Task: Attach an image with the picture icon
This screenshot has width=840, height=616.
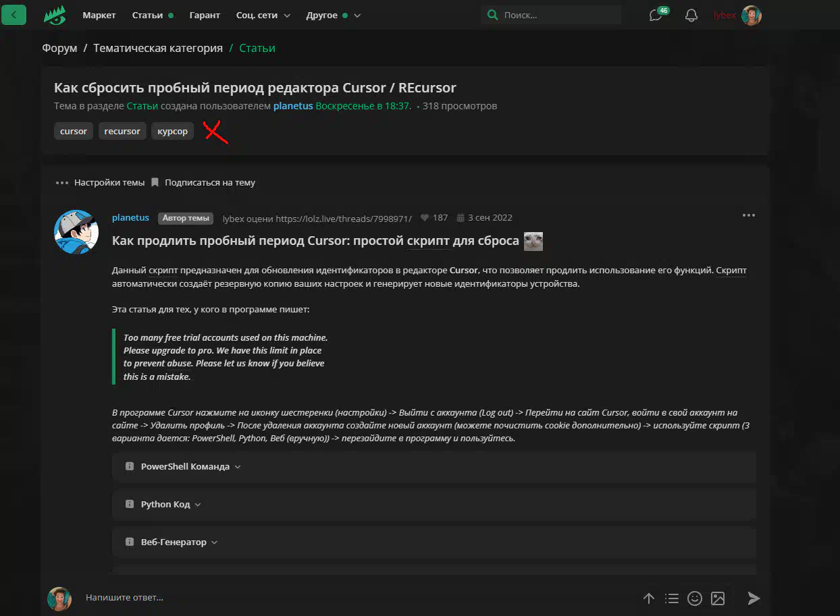Action: tap(718, 598)
